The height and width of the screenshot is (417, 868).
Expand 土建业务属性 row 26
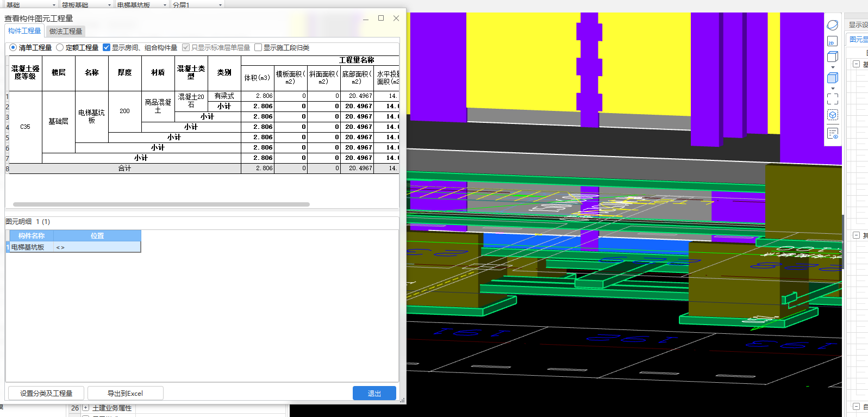86,408
